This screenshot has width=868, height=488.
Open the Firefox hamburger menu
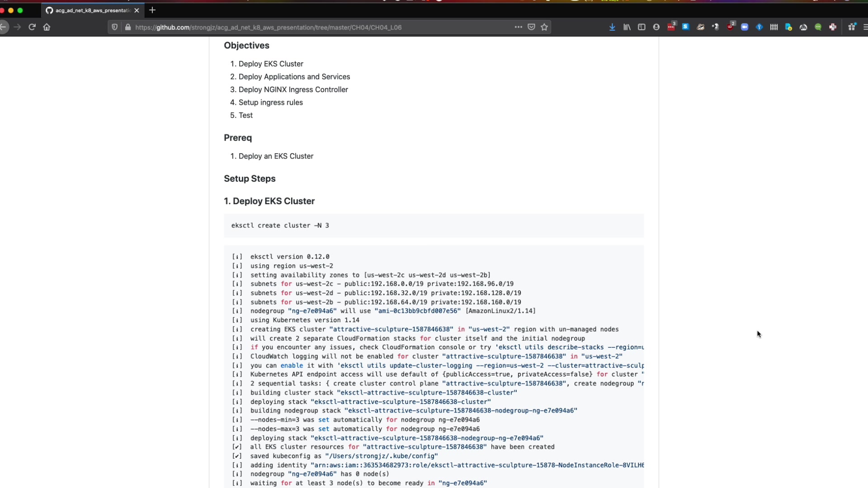coord(865,27)
